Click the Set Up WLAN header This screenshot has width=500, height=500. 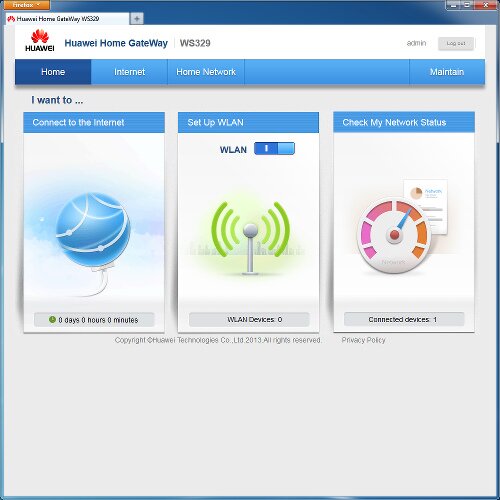click(x=248, y=122)
